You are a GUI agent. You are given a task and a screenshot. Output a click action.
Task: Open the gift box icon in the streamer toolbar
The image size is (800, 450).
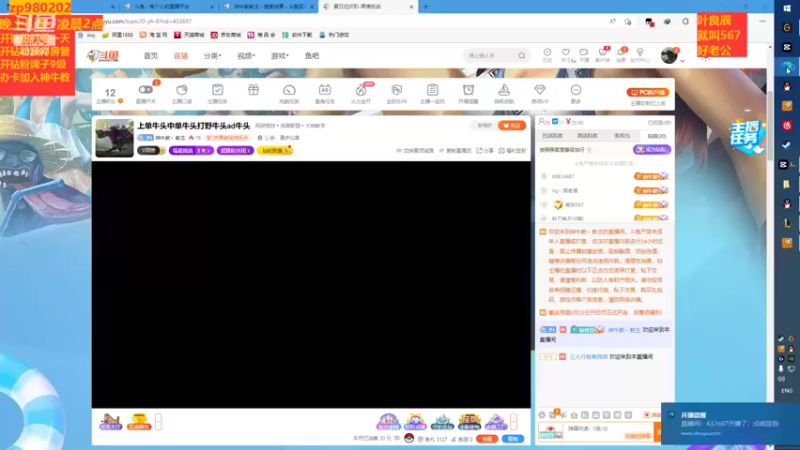253,90
